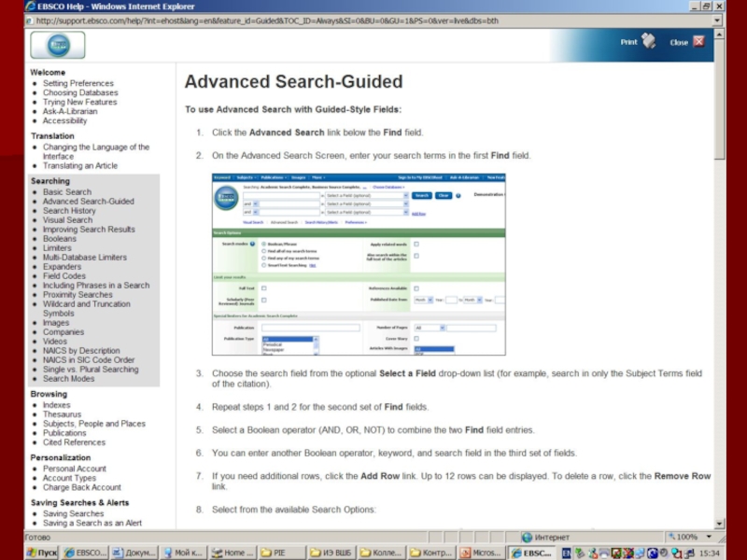Open NAICS by Description topic
This screenshot has height=560, width=747.
[81, 351]
